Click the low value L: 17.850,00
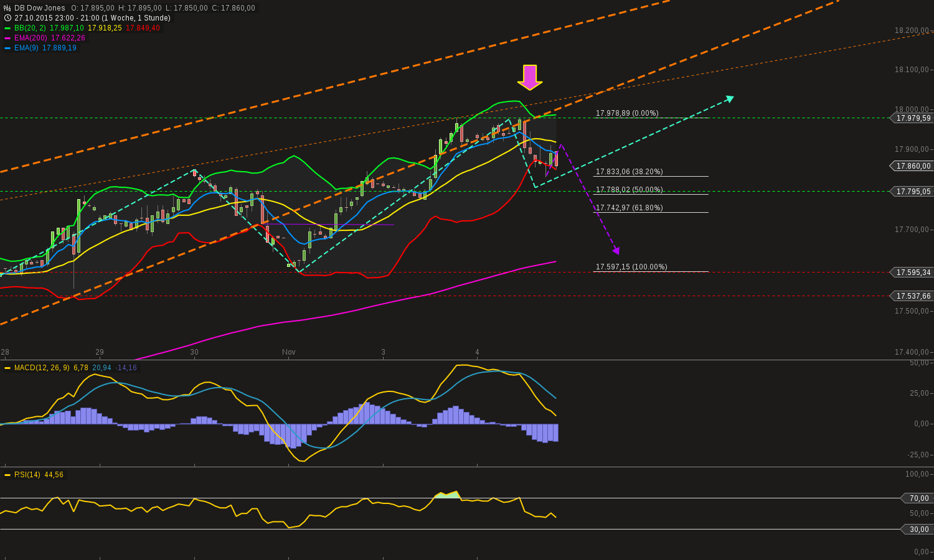 (x=187, y=8)
